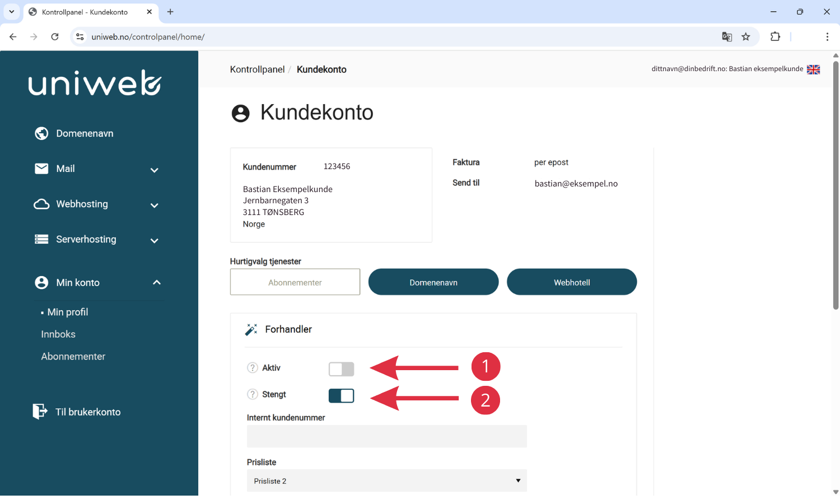840x504 pixels.
Task: Expand the Serverhosting menu chevron
Action: point(155,241)
